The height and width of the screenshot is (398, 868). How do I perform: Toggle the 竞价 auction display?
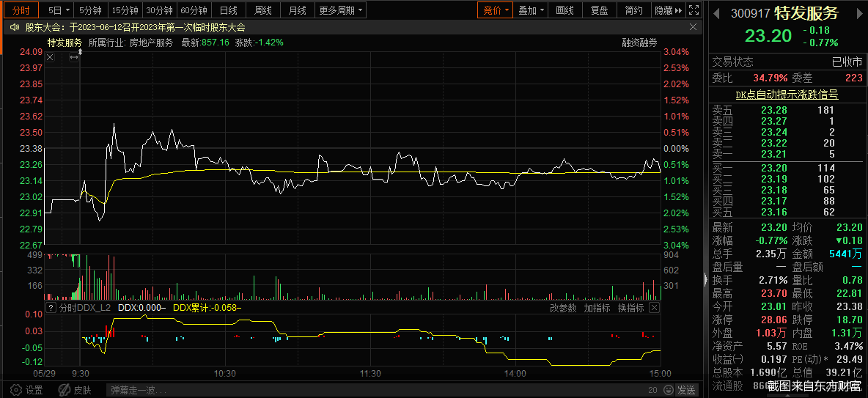coord(494,10)
